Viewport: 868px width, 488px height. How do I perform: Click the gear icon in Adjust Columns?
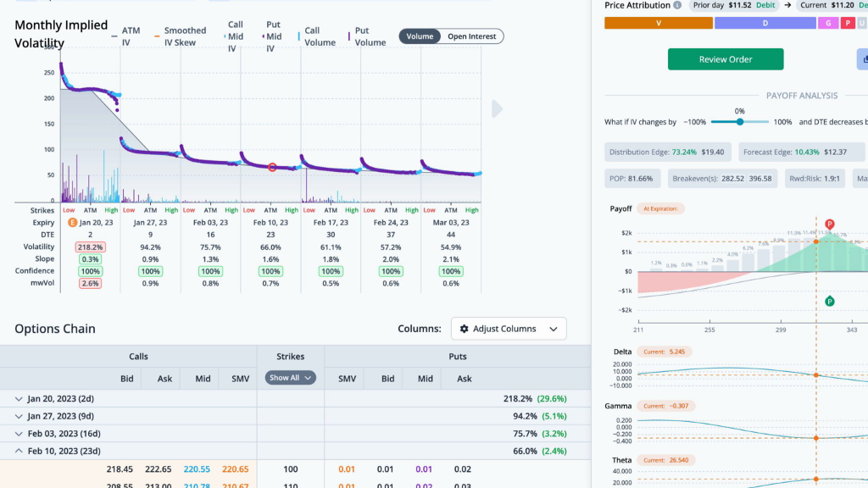coord(465,329)
